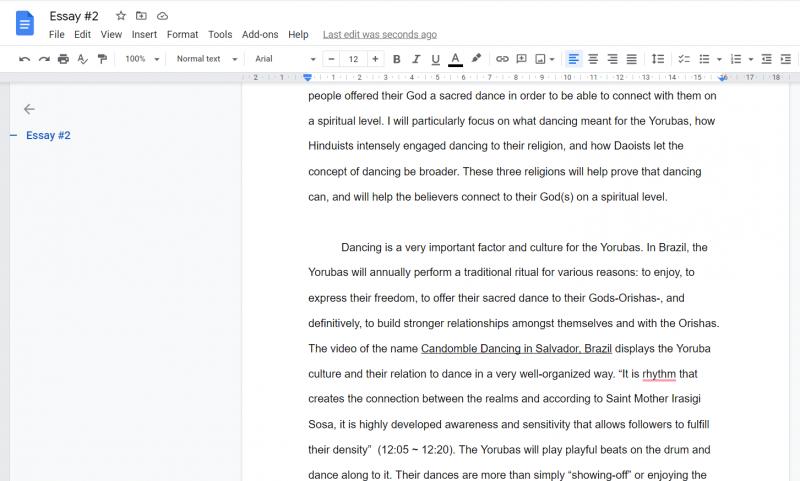Screen dimensions: 800x481
Task: Open the Add-ons menu
Action: tap(260, 35)
